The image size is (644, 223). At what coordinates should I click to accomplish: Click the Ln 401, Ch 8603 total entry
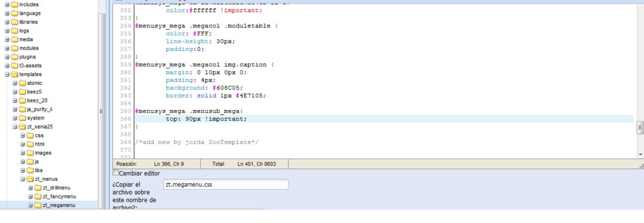tap(256, 164)
